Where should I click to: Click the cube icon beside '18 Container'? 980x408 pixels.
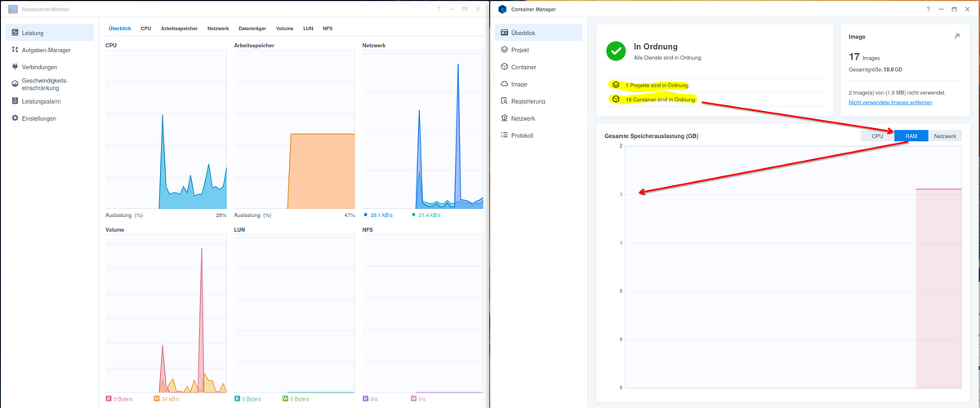[616, 100]
